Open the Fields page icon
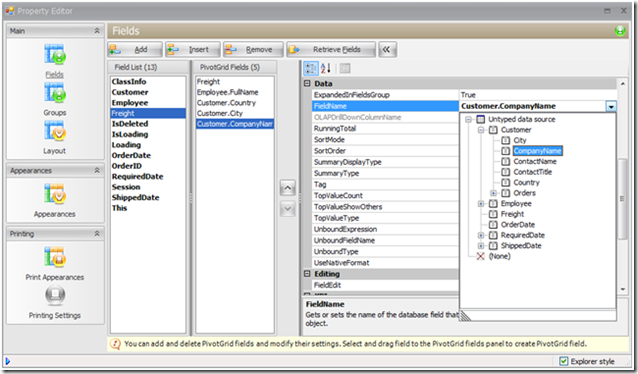638x374 pixels. coord(55,55)
